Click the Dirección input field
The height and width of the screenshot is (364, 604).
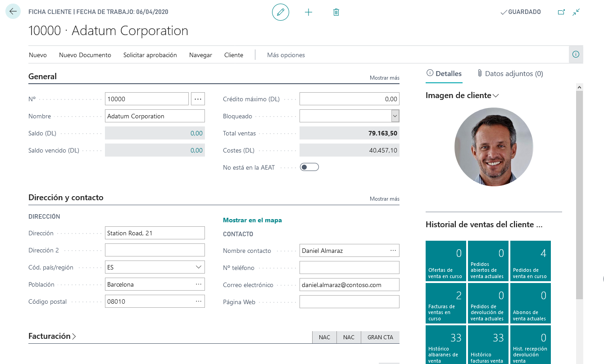point(155,233)
